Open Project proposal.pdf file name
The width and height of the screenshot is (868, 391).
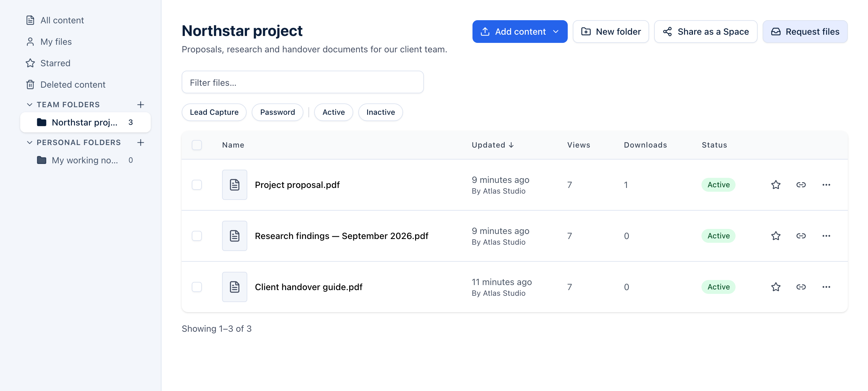coord(297,185)
